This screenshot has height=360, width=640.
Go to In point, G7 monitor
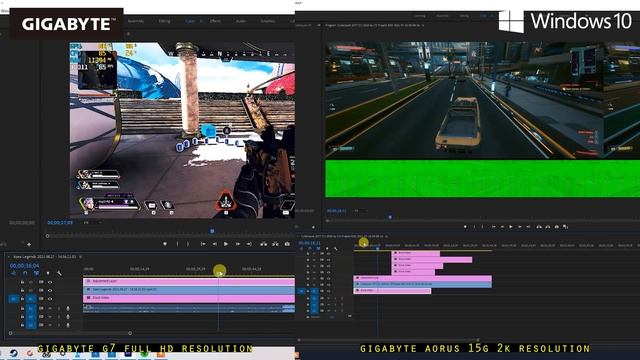point(203,244)
